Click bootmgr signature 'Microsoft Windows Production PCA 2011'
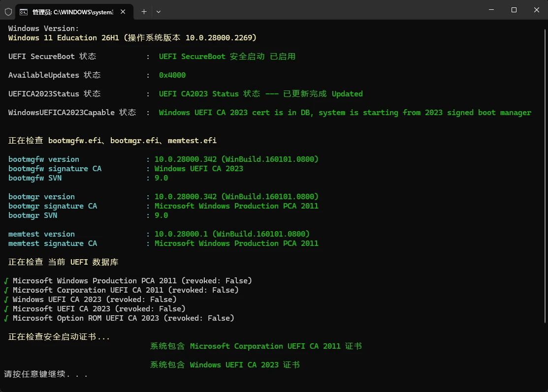The width and height of the screenshot is (548, 392). (x=237, y=206)
